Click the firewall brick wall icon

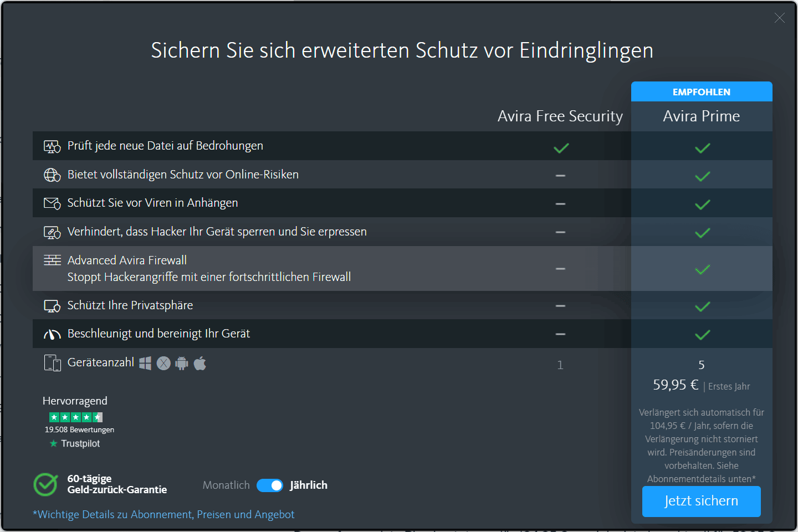52,260
